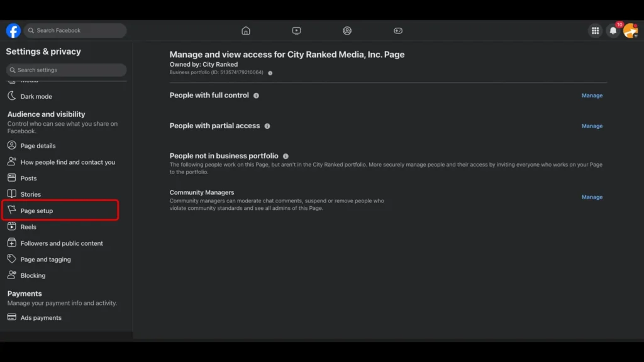The height and width of the screenshot is (362, 644).
Task: Open the Page details settings
Action: [38, 146]
